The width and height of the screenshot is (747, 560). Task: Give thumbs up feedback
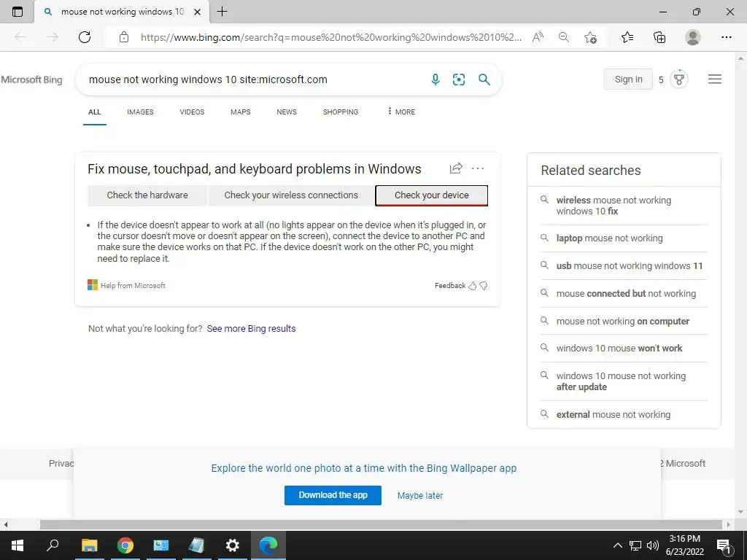click(x=472, y=286)
